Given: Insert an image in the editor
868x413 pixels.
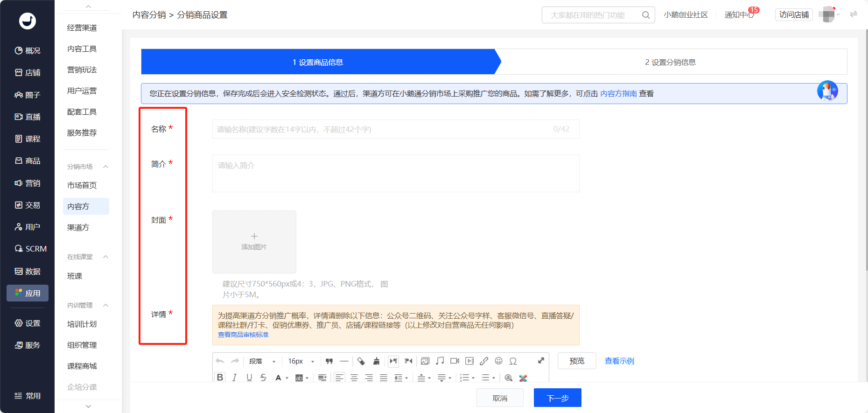Looking at the screenshot, I should click(x=425, y=361).
